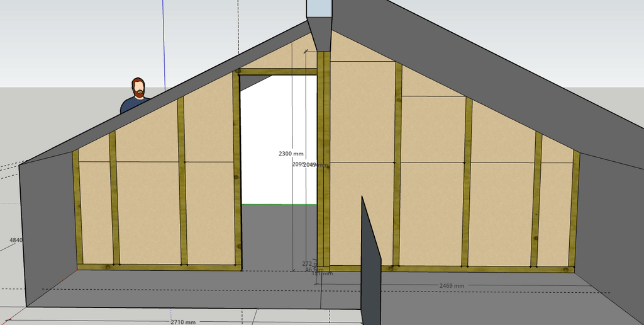Click the horizontal header beam above the doorway
Image resolution: width=644 pixels, height=325 pixels.
pos(278,72)
